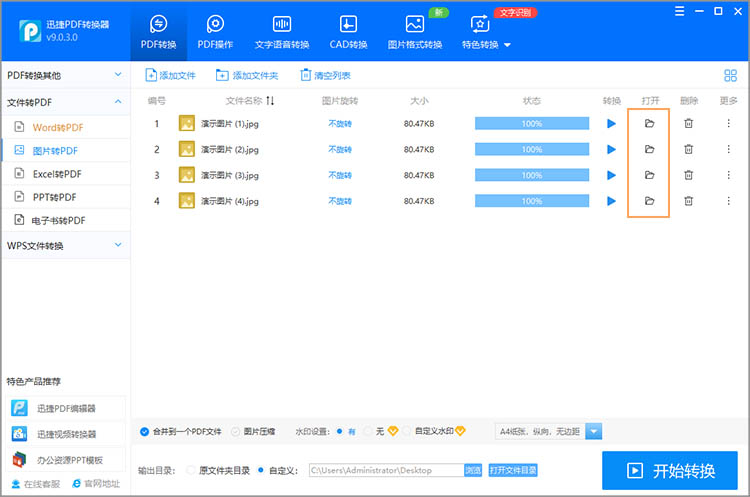The height and width of the screenshot is (497, 750).
Task: Change 不旋转 rotation for 演示图片 (4).jpg
Action: click(340, 201)
